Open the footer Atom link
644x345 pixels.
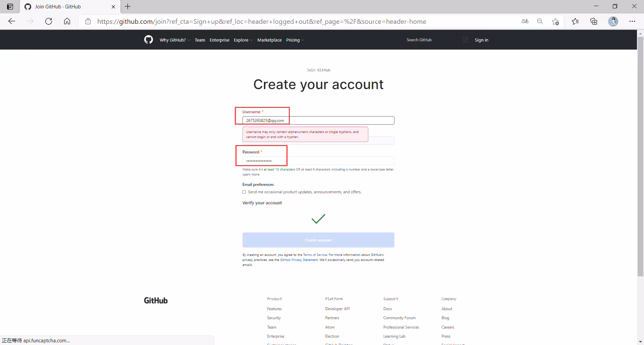[330, 327]
